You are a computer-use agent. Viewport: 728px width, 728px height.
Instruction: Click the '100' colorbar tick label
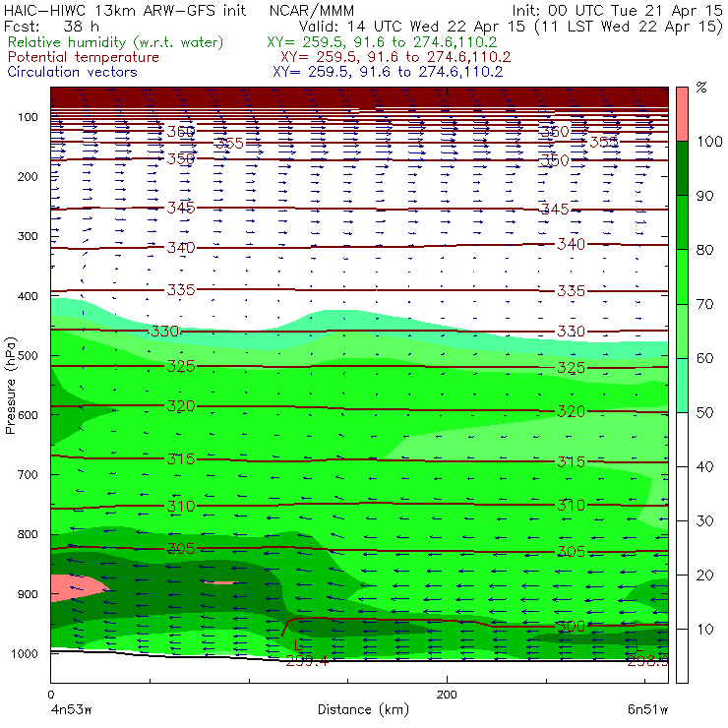click(x=709, y=141)
